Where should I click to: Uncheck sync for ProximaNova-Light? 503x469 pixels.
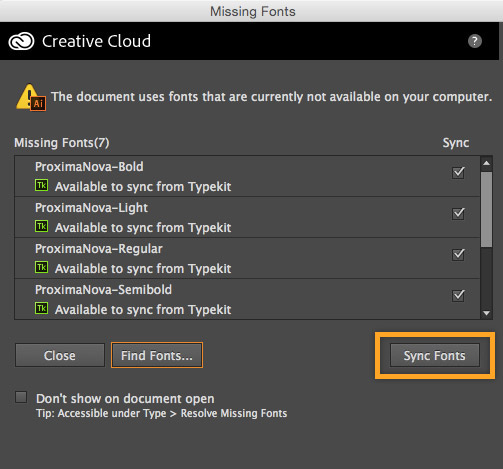[x=458, y=213]
